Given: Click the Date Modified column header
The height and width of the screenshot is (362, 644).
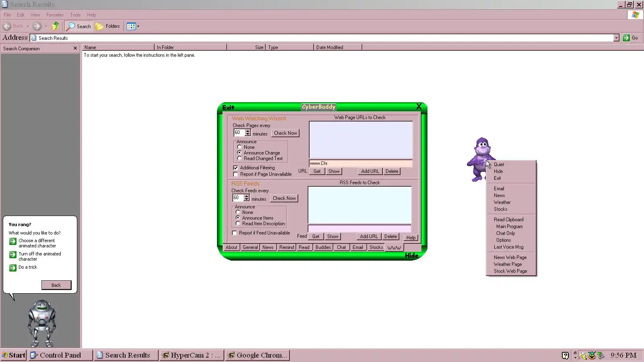Looking at the screenshot, I should pyautogui.click(x=338, y=47).
